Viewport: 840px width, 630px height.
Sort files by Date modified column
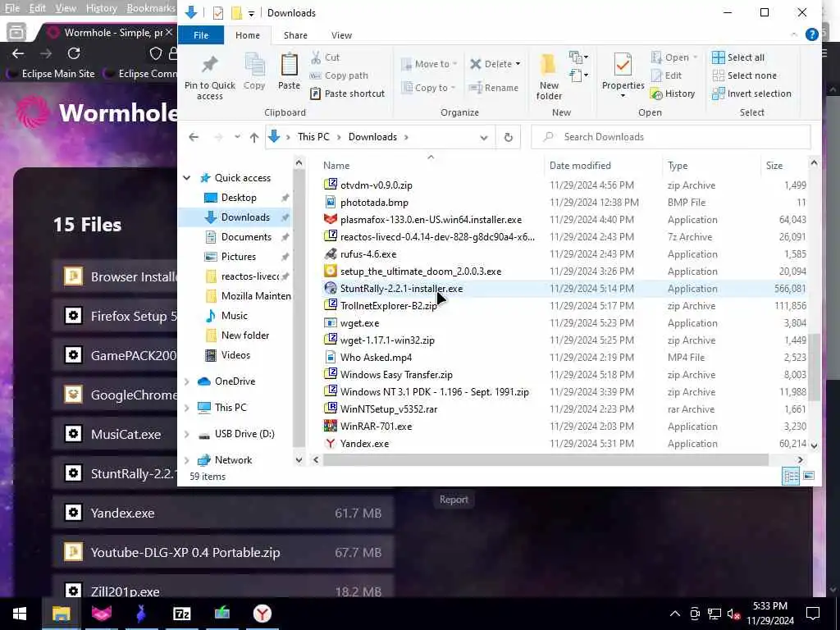point(580,166)
